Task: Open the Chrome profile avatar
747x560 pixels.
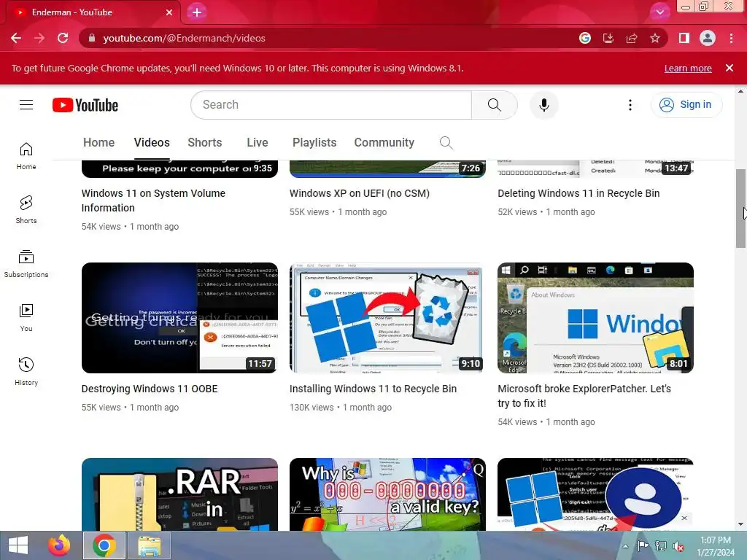Action: pos(708,38)
